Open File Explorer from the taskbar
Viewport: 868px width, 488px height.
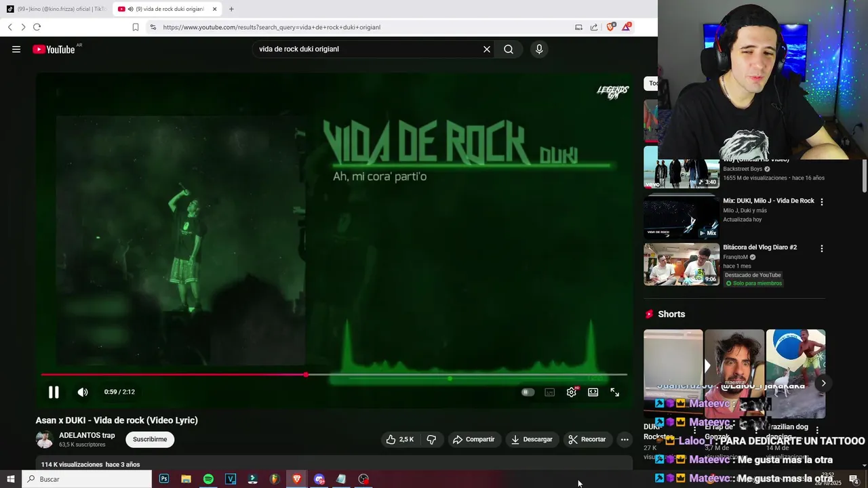pyautogui.click(x=186, y=479)
